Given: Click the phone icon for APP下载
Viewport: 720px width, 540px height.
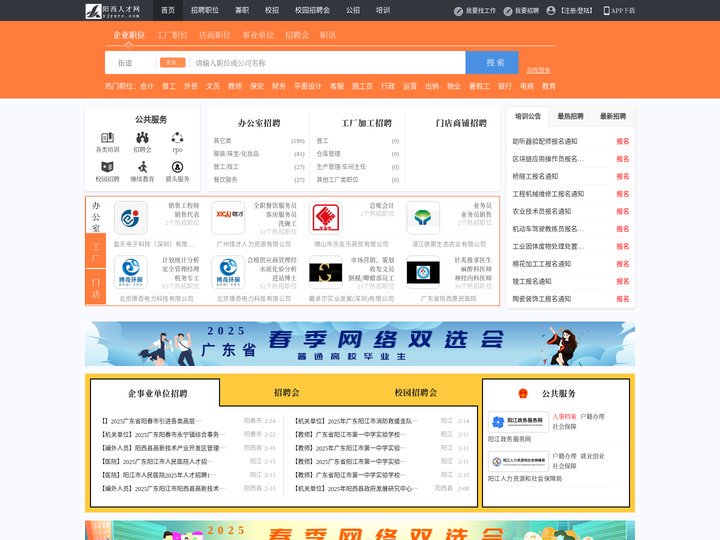Looking at the screenshot, I should [606, 11].
